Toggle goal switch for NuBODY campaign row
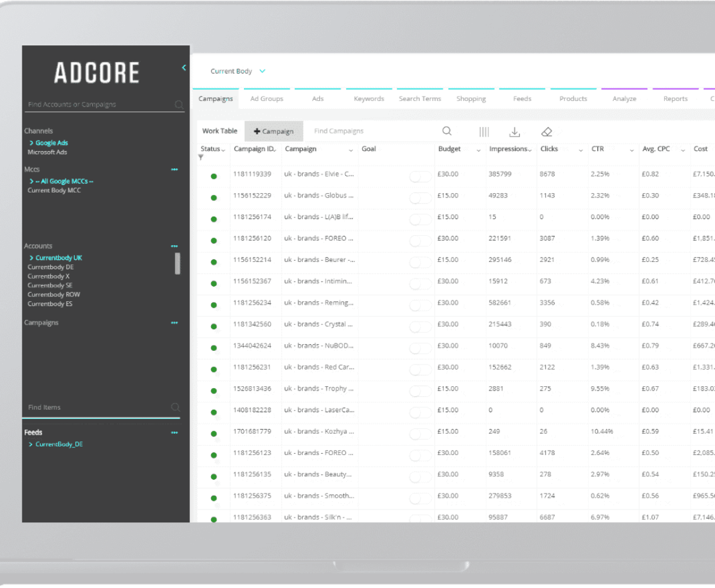 (x=420, y=348)
